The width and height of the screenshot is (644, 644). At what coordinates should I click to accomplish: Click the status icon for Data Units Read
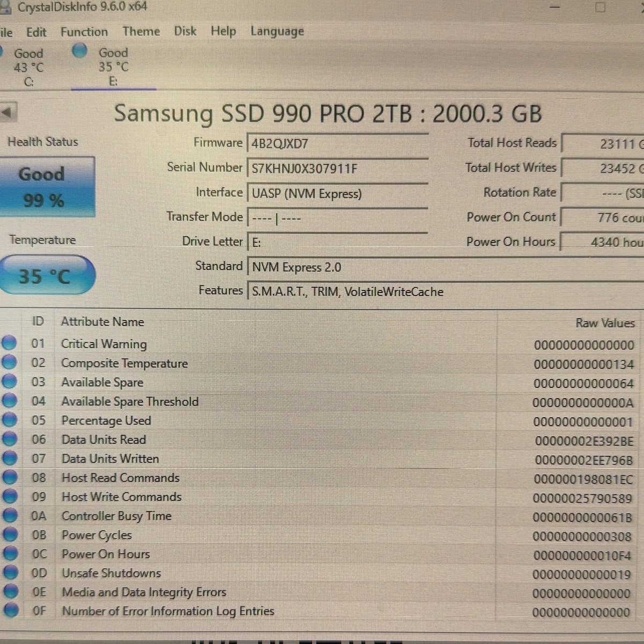tap(9, 439)
